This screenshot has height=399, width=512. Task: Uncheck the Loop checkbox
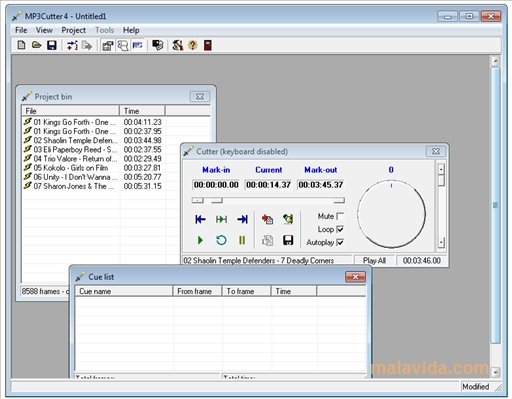[340, 229]
